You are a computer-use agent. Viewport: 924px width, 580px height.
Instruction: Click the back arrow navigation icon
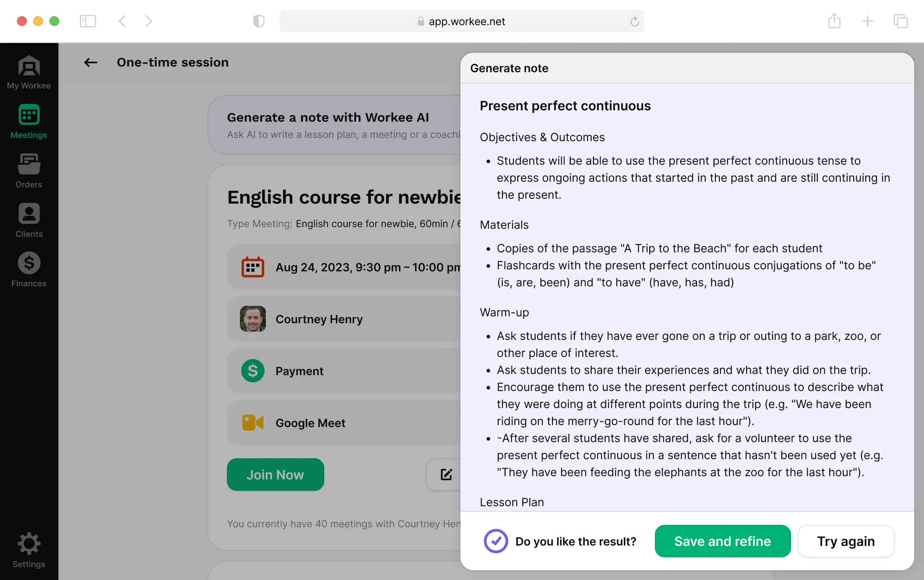pos(91,62)
